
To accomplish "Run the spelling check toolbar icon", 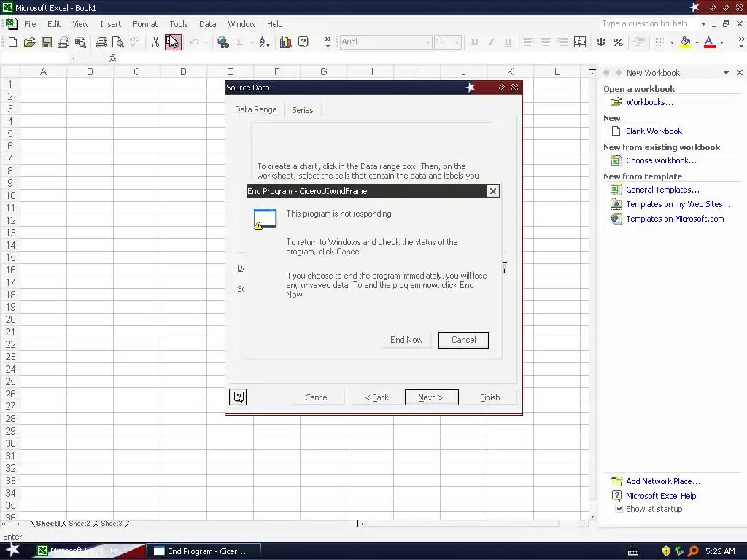I will tap(134, 42).
